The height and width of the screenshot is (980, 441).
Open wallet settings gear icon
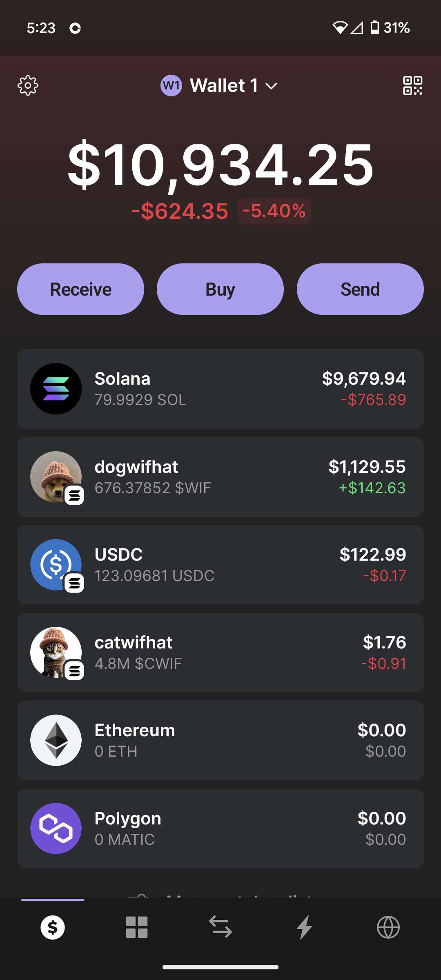pos(28,85)
